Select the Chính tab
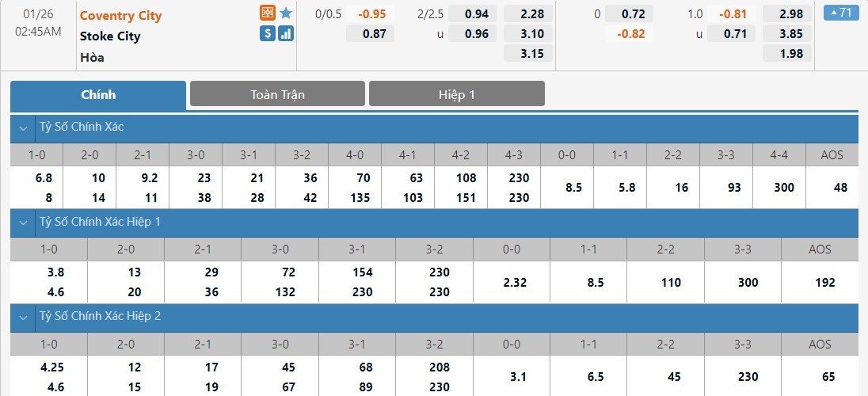868x396 pixels. tap(98, 94)
